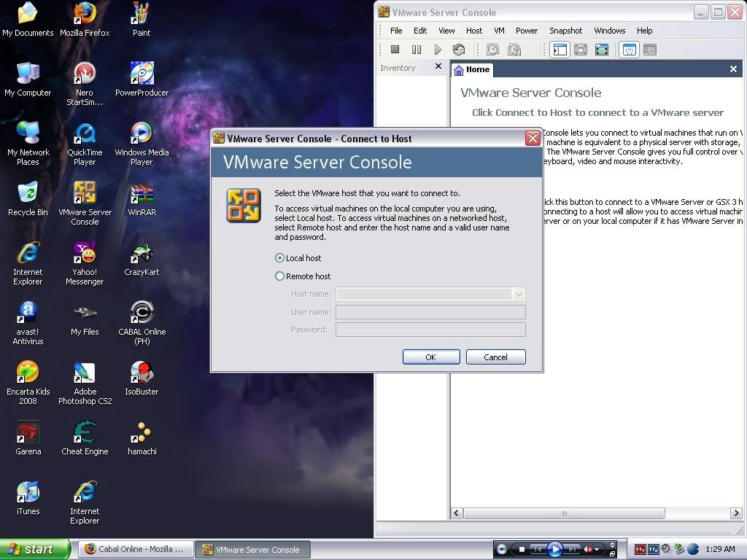
Task: Click the horizontal scrollbar left arrow
Action: click(x=457, y=513)
